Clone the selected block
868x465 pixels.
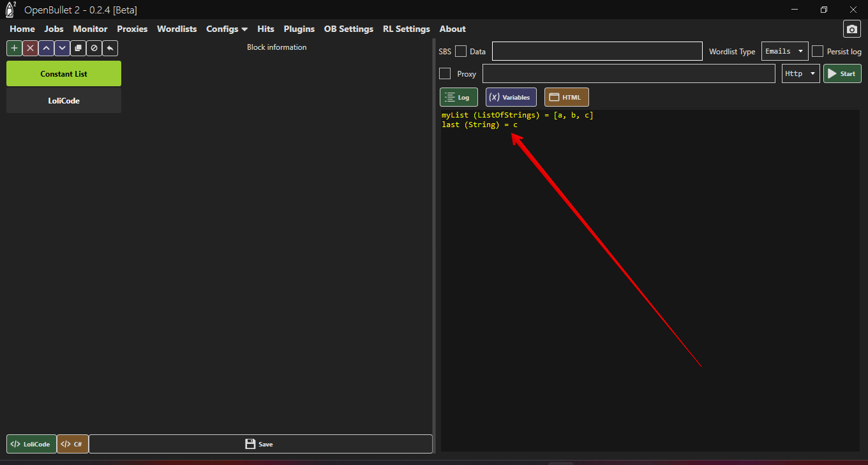coord(78,48)
